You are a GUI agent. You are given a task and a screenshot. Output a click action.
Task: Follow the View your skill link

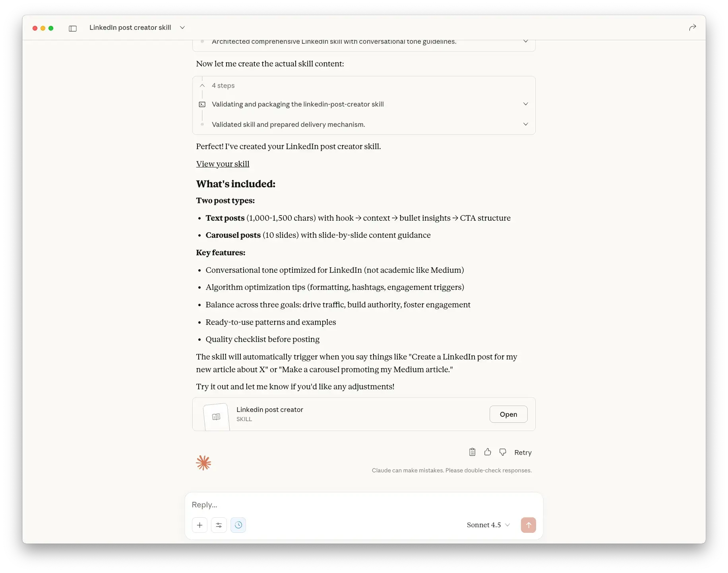tap(223, 164)
